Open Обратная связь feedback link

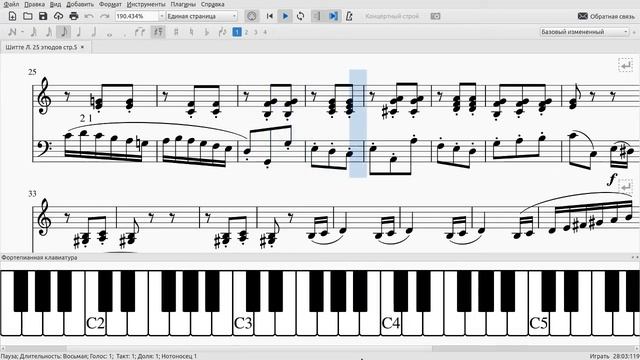coord(606,16)
